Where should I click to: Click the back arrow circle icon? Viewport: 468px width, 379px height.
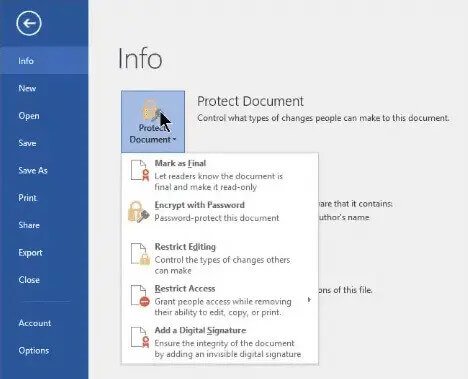click(29, 23)
